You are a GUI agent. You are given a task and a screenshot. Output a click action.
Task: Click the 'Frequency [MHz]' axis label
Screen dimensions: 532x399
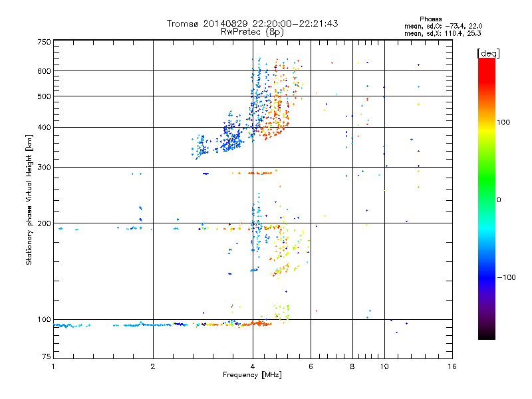tap(252, 375)
